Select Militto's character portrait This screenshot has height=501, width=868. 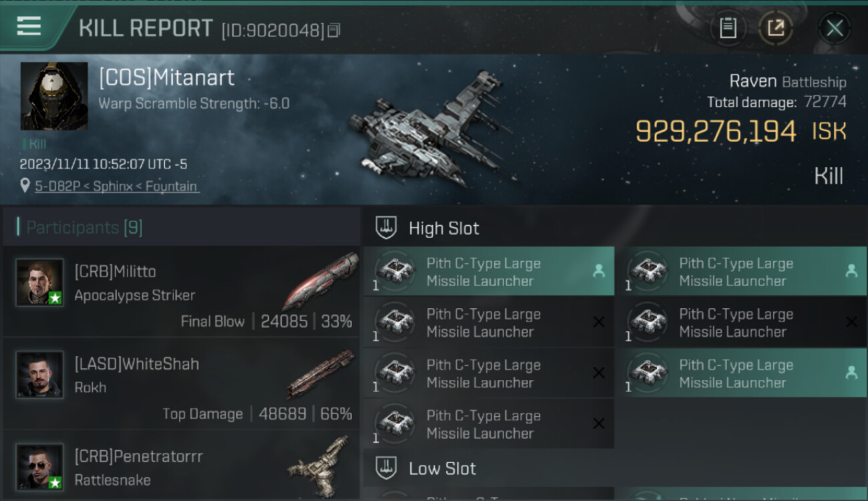[40, 283]
